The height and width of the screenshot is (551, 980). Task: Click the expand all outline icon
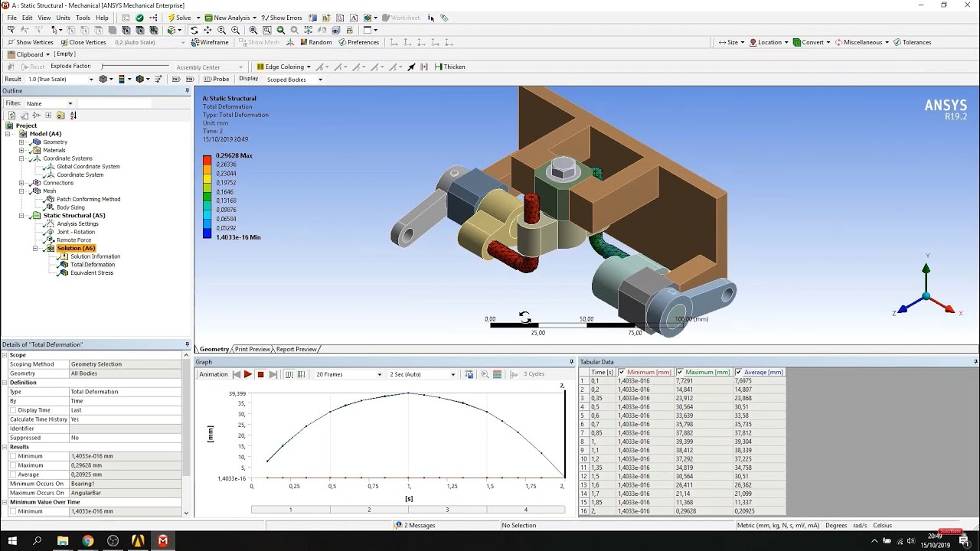(x=48, y=116)
